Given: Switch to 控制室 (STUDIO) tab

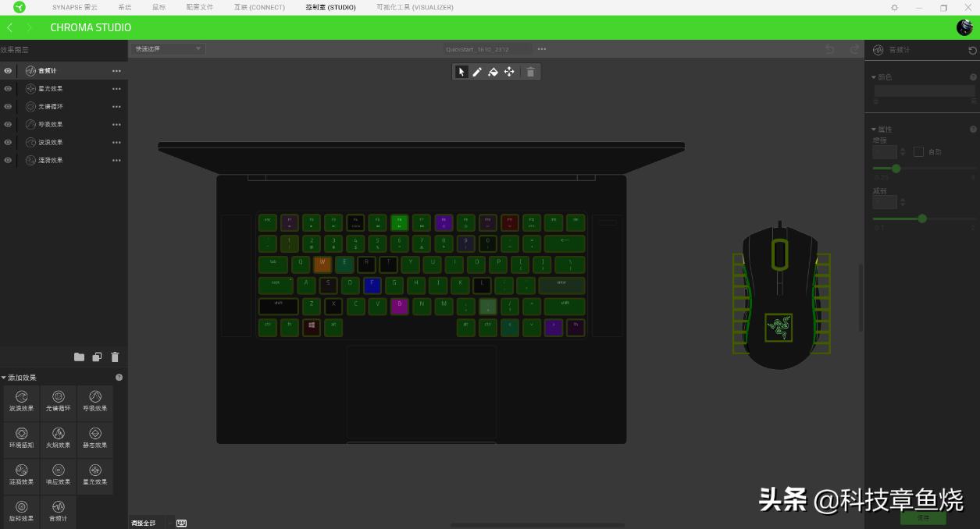Looking at the screenshot, I should (330, 7).
